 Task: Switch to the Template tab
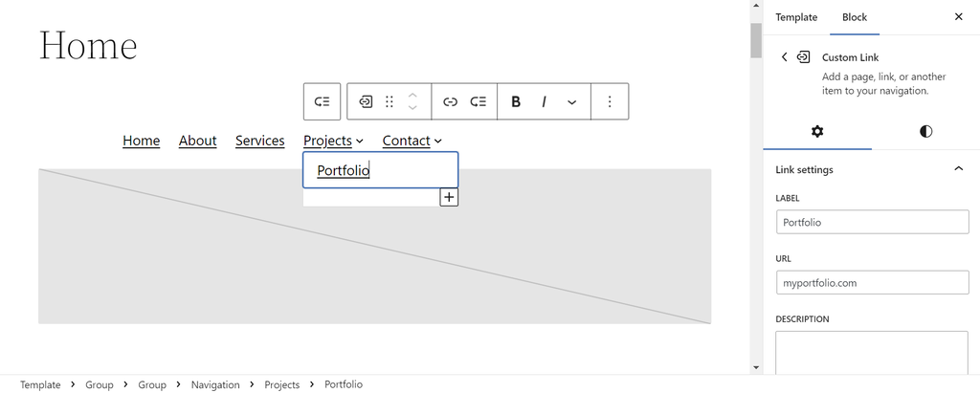coord(796,17)
